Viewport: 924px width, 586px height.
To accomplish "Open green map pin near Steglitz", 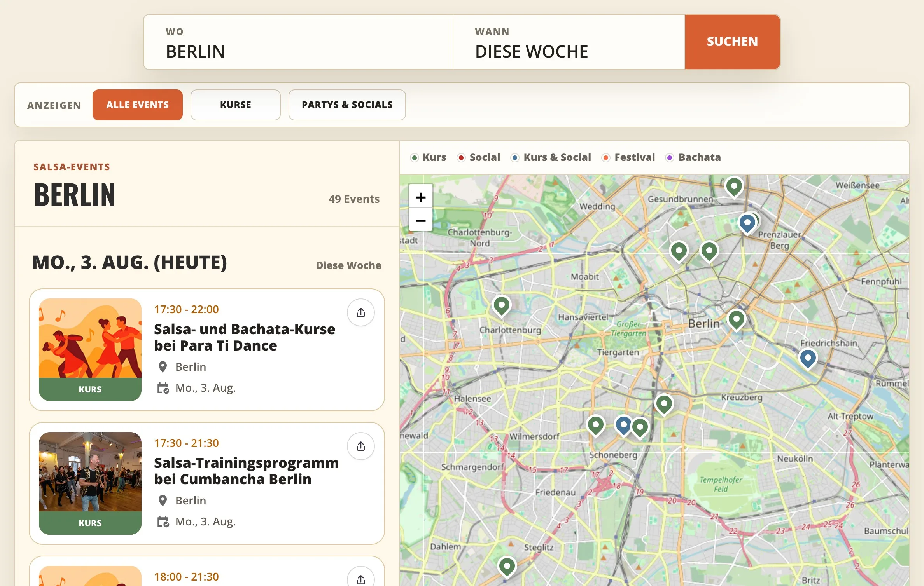I will click(x=507, y=566).
